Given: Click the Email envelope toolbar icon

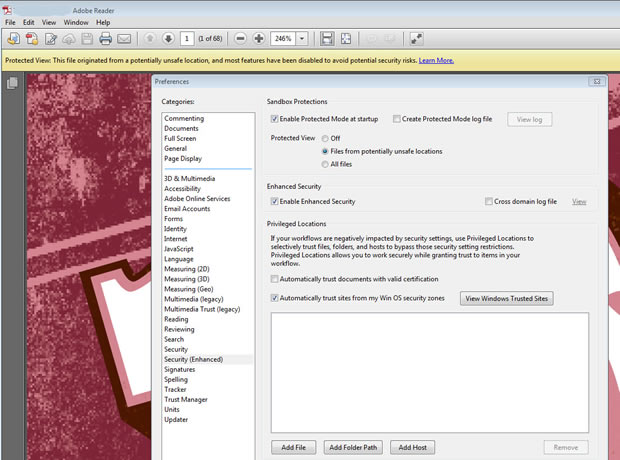Looking at the screenshot, I should 124,39.
